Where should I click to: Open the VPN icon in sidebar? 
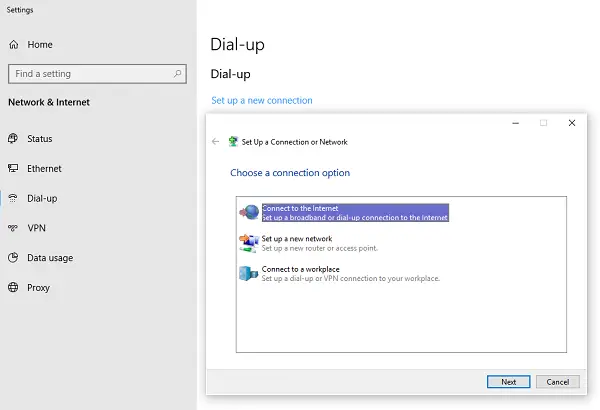13,228
